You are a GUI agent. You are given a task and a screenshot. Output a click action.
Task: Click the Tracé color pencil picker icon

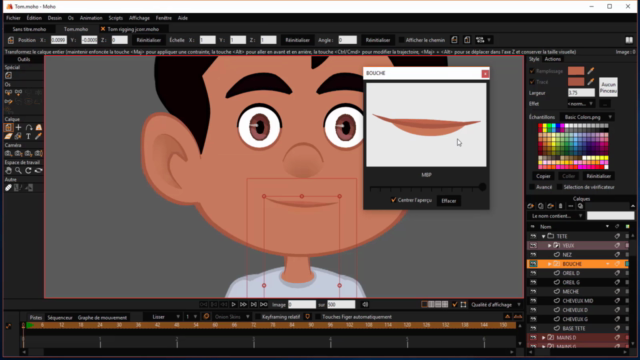tap(591, 82)
